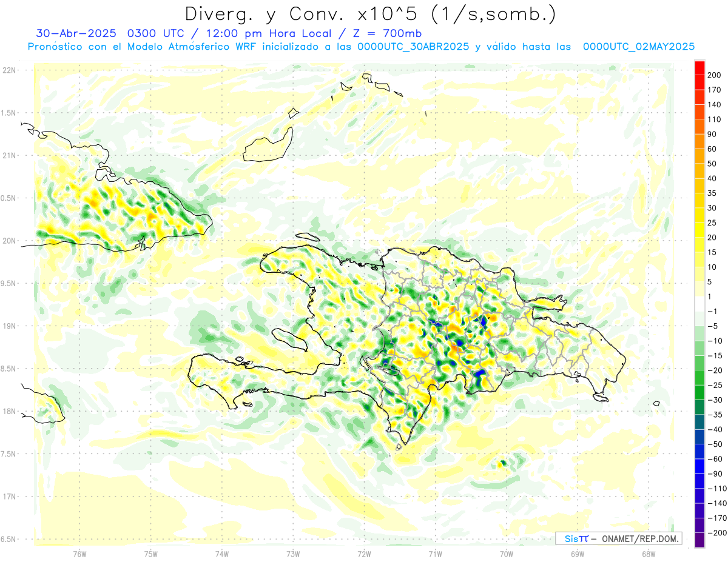Click the 75W longitude label
728x562 pixels.
tap(150, 554)
